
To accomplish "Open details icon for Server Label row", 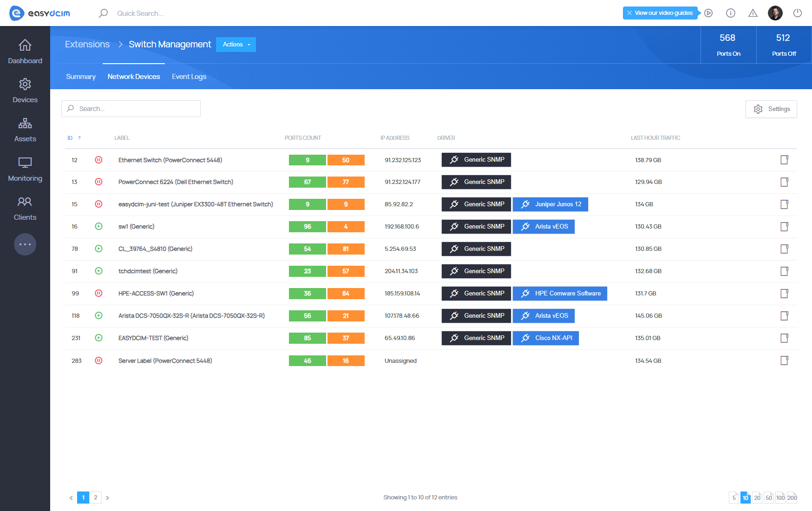I will pos(784,360).
